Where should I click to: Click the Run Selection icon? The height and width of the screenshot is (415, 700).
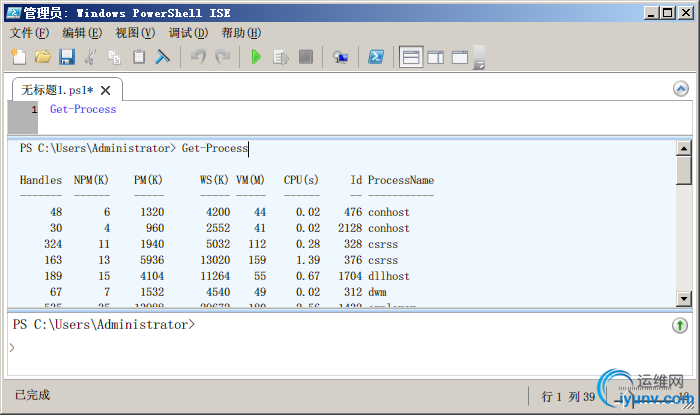[x=281, y=57]
